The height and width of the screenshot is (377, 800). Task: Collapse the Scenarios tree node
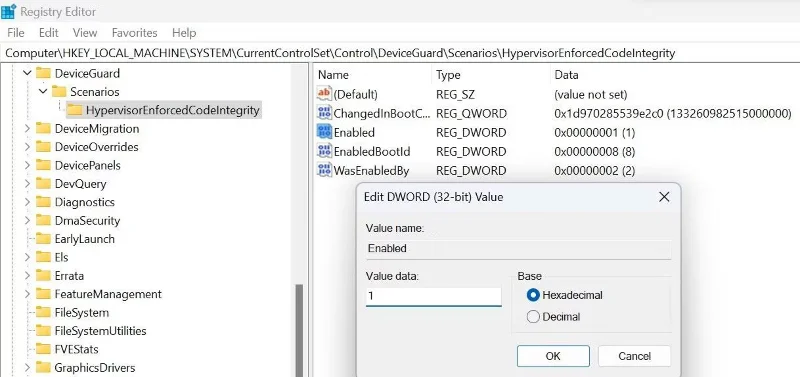[43, 92]
